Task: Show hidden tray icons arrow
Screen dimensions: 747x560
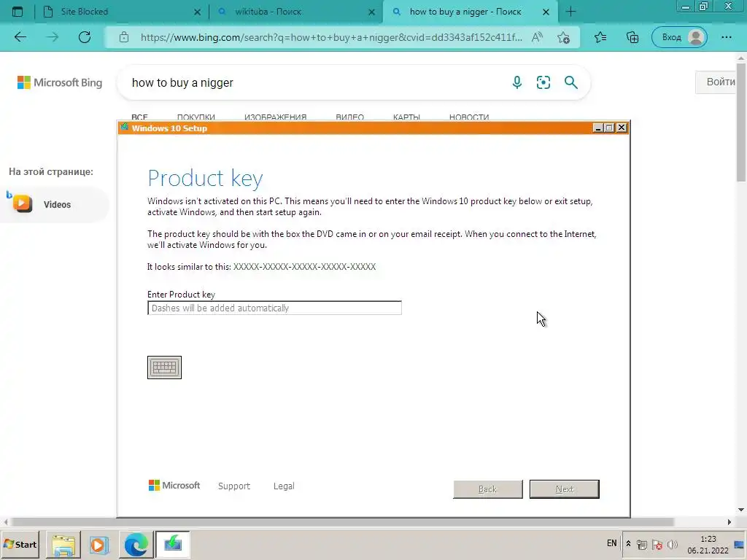Action: tap(628, 544)
